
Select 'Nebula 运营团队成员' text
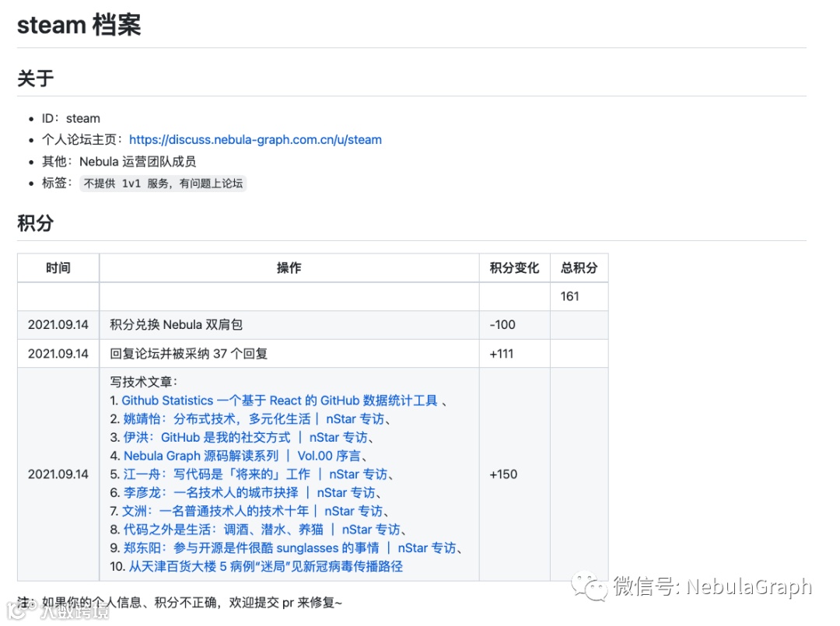(138, 161)
